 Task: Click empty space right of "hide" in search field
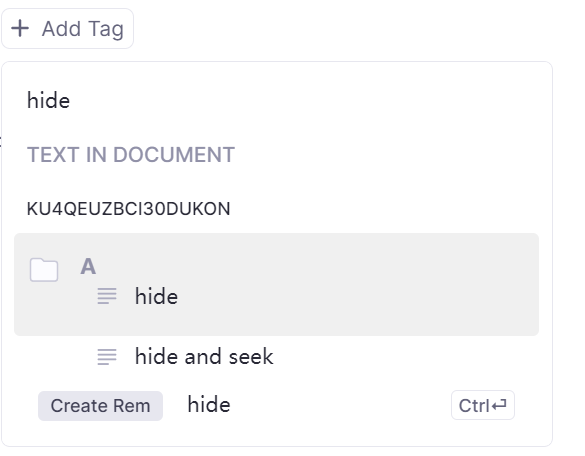pyautogui.click(x=298, y=101)
